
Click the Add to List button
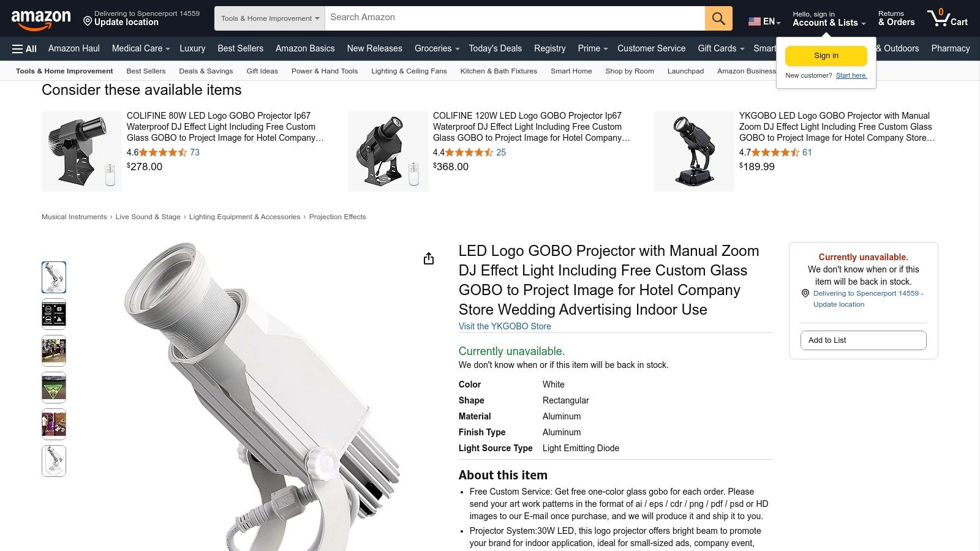[x=864, y=340]
